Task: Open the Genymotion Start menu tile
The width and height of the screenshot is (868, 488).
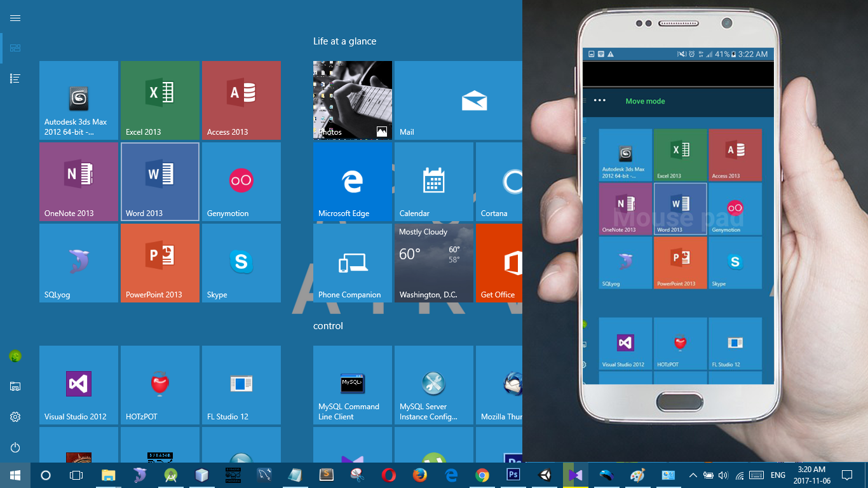Action: pyautogui.click(x=241, y=182)
